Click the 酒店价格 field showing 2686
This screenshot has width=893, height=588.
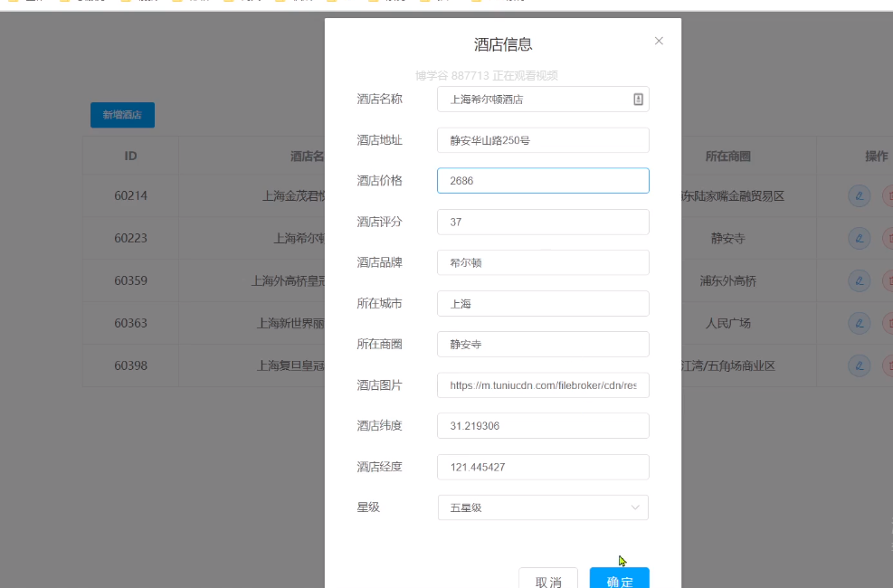click(543, 180)
